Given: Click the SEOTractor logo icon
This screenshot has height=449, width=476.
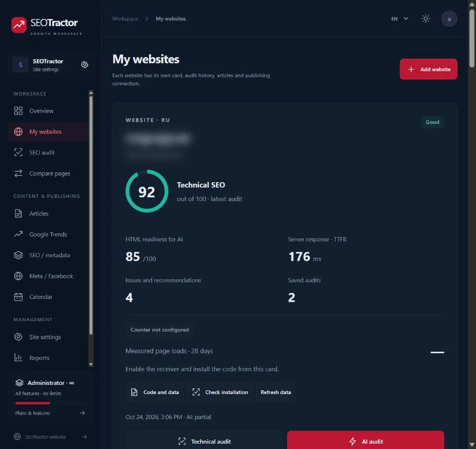Looking at the screenshot, I should pos(19,25).
